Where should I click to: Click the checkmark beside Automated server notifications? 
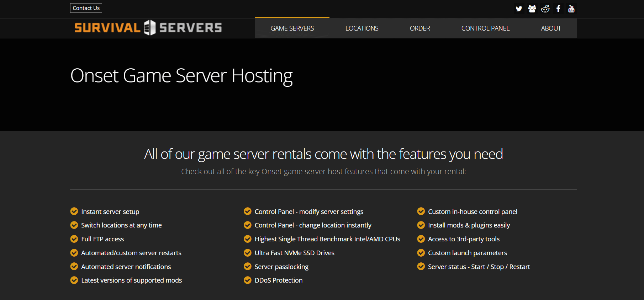click(74, 266)
